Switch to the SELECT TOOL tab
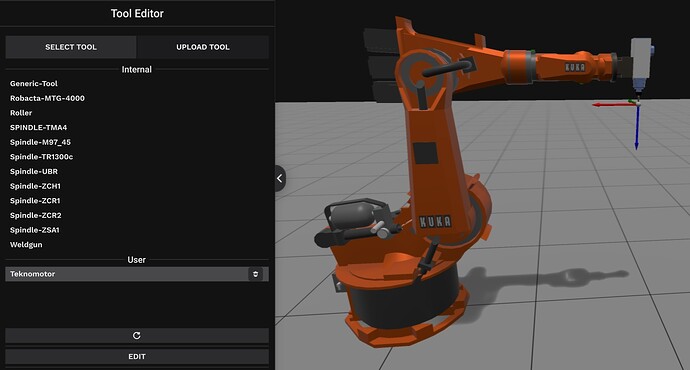Viewport: 690px width, 370px height. (71, 47)
